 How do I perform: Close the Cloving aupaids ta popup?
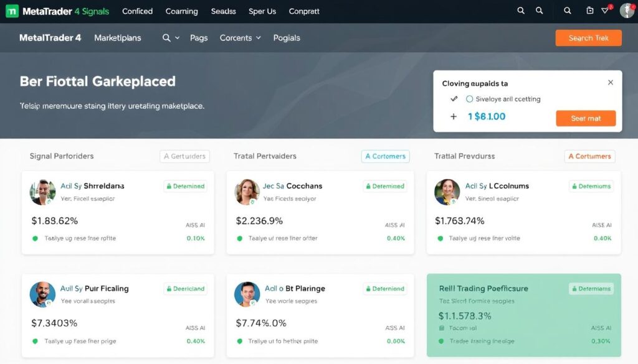[x=611, y=83]
